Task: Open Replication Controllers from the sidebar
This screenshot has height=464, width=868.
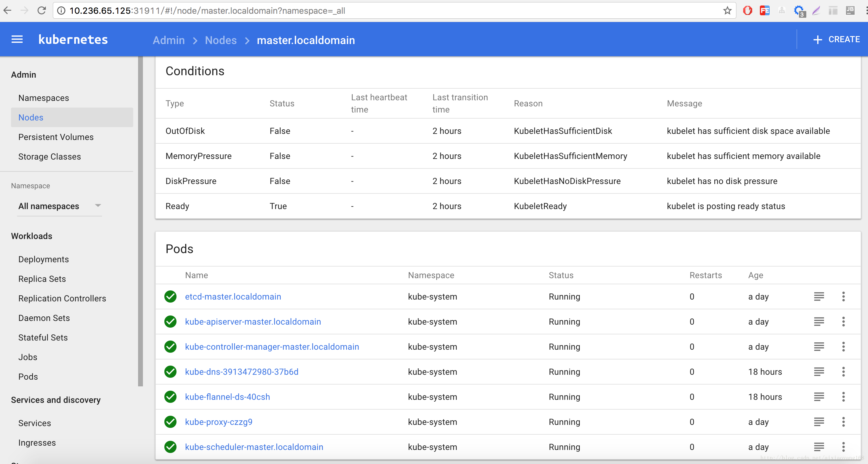Action: coord(62,298)
